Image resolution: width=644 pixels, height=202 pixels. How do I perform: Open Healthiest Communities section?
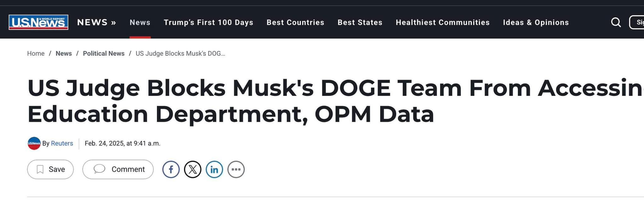tap(442, 22)
